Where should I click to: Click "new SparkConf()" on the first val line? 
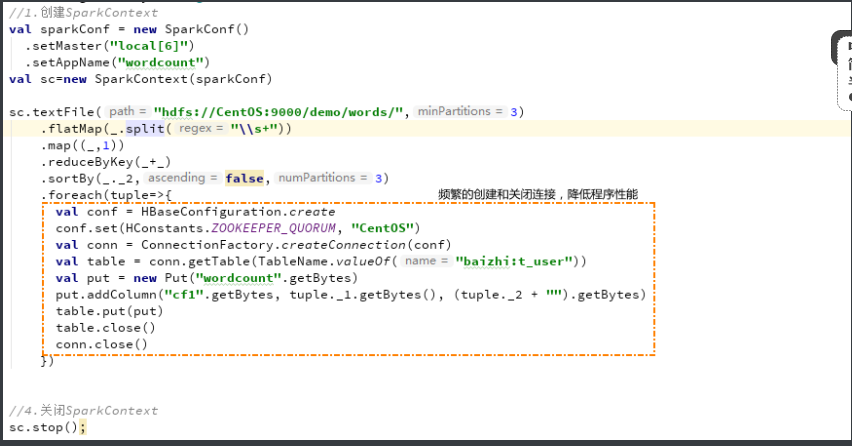(x=191, y=29)
